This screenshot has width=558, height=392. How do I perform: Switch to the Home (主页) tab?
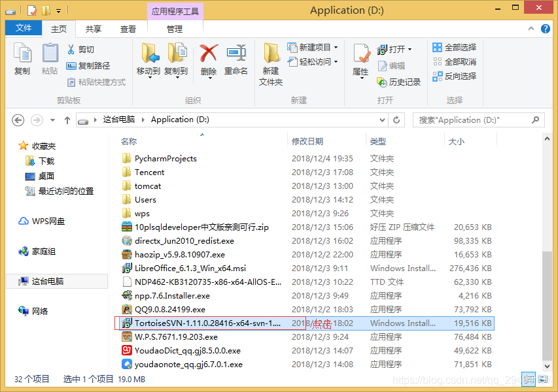click(59, 29)
